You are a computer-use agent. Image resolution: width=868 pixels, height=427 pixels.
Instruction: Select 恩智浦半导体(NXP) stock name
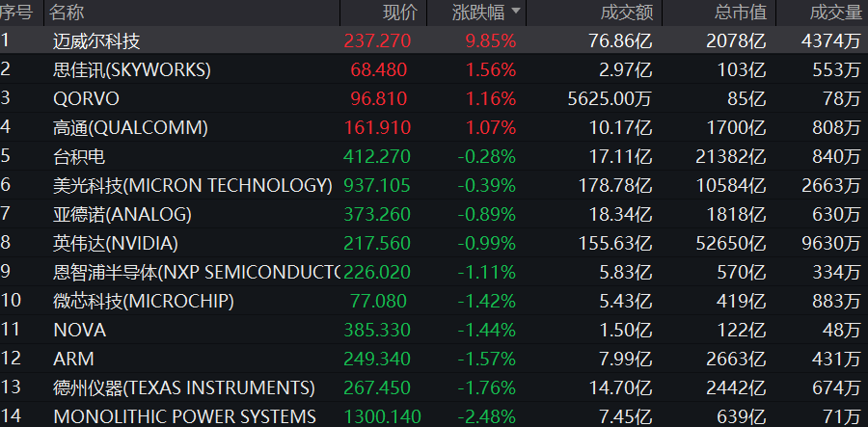tap(197, 272)
